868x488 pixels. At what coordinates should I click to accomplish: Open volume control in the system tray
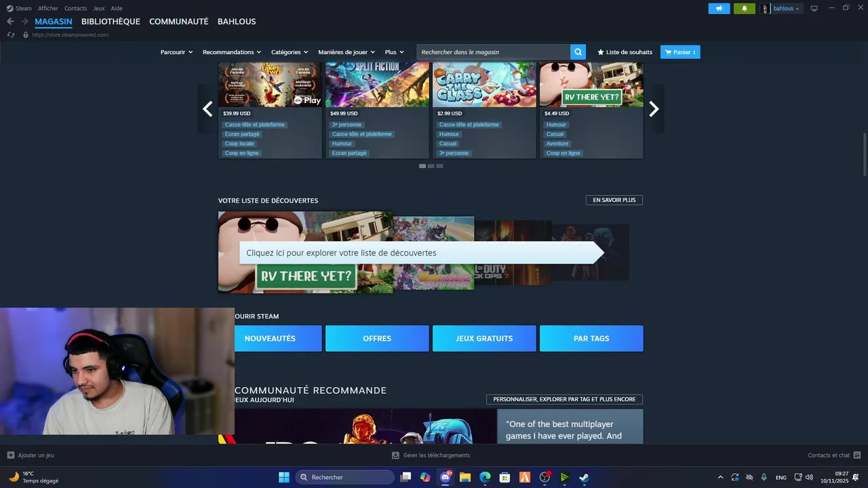click(809, 477)
